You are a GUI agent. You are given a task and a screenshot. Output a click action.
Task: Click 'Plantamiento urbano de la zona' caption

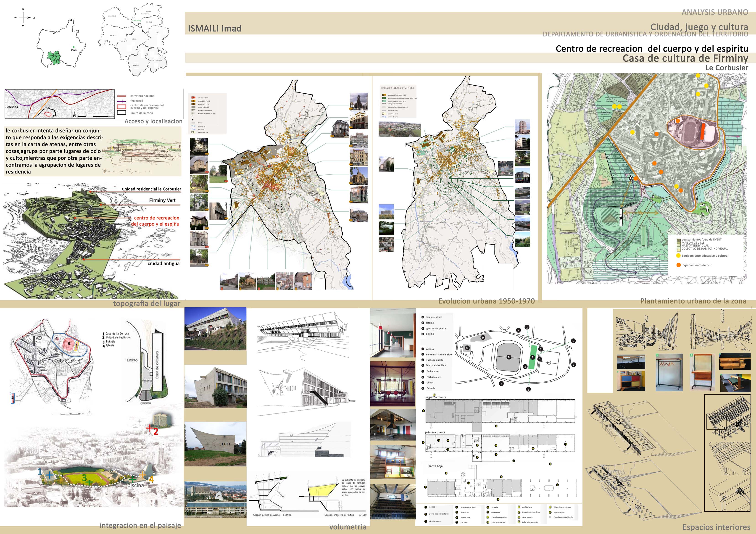click(x=693, y=301)
